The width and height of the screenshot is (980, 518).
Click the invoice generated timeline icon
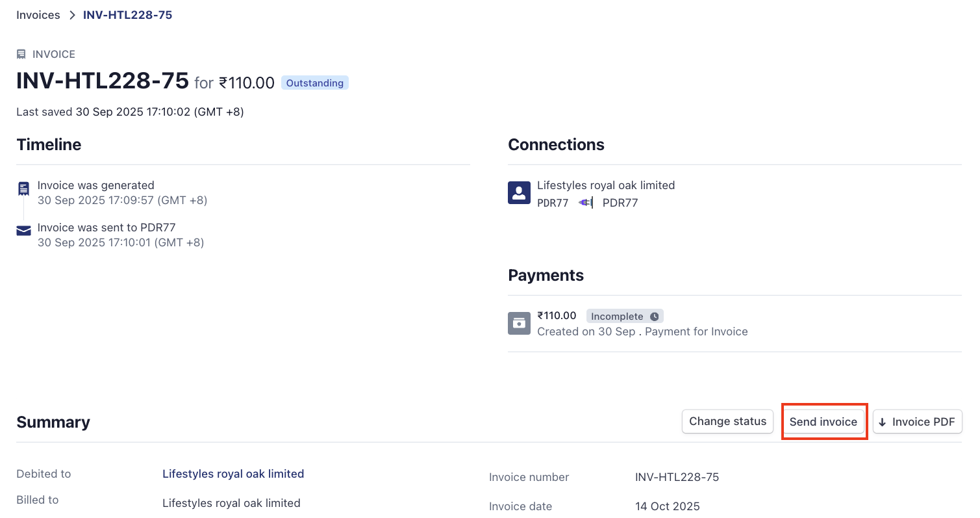[x=24, y=189]
